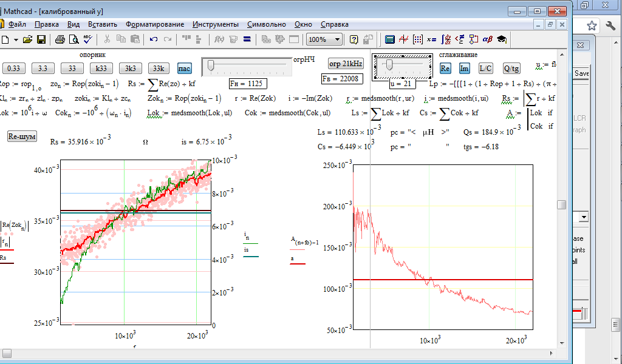The width and height of the screenshot is (622, 364).
Task: Open the Вставить menu
Action: [x=102, y=24]
